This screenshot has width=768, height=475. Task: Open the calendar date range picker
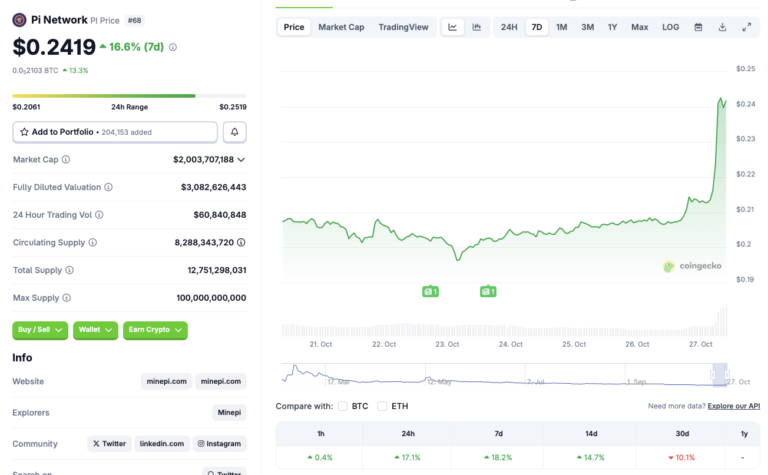(x=698, y=27)
